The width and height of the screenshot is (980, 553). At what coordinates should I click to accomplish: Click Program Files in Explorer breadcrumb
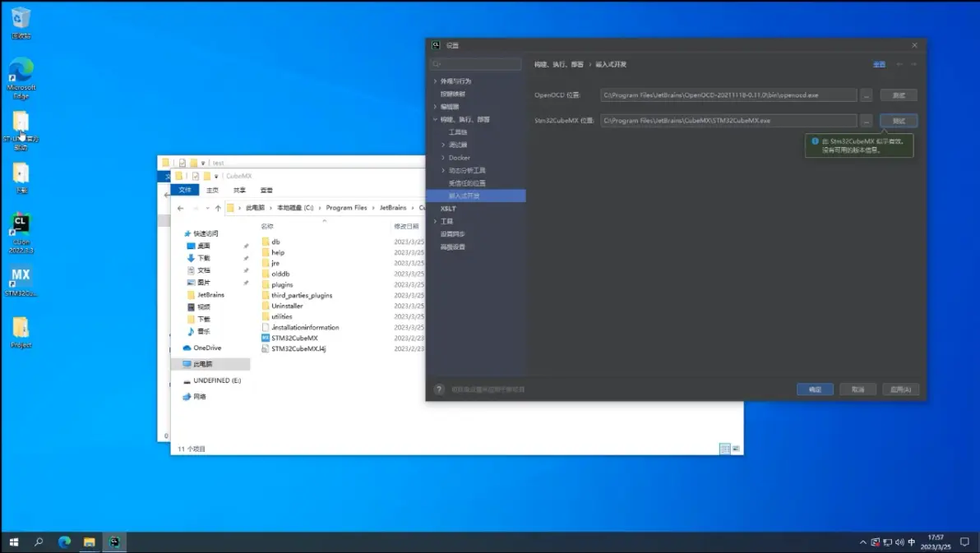346,208
